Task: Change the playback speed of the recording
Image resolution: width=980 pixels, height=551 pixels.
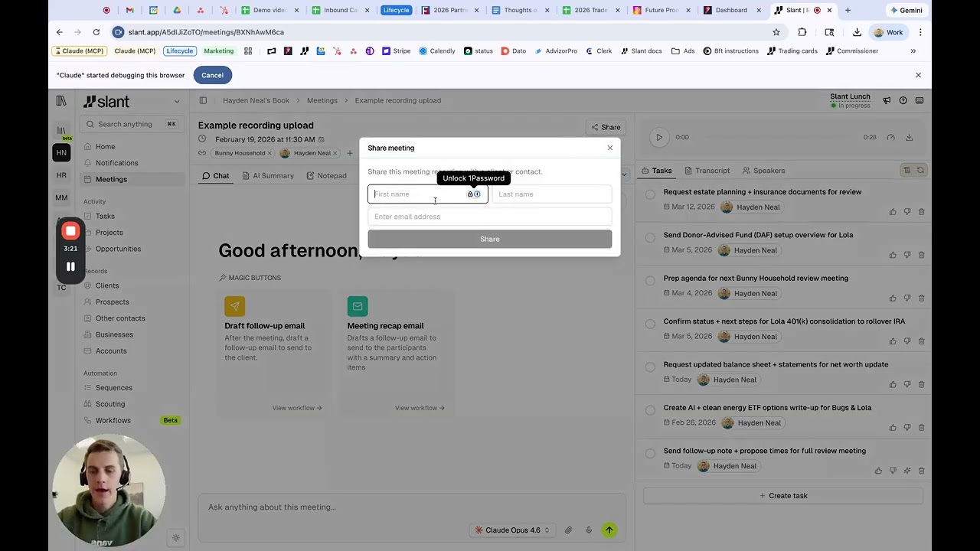Action: 890,137
